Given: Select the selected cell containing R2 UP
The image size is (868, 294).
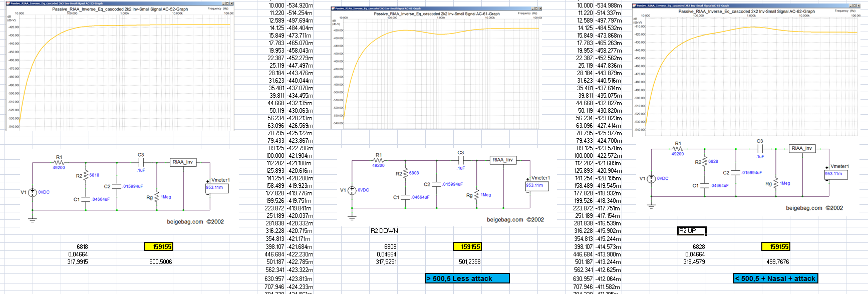Looking at the screenshot, I should pos(692,231).
